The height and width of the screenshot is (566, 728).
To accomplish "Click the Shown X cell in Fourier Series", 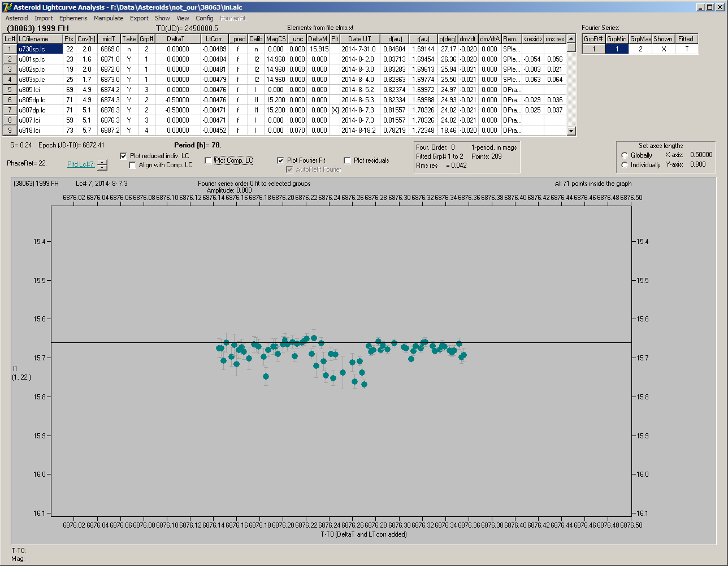I will (663, 49).
